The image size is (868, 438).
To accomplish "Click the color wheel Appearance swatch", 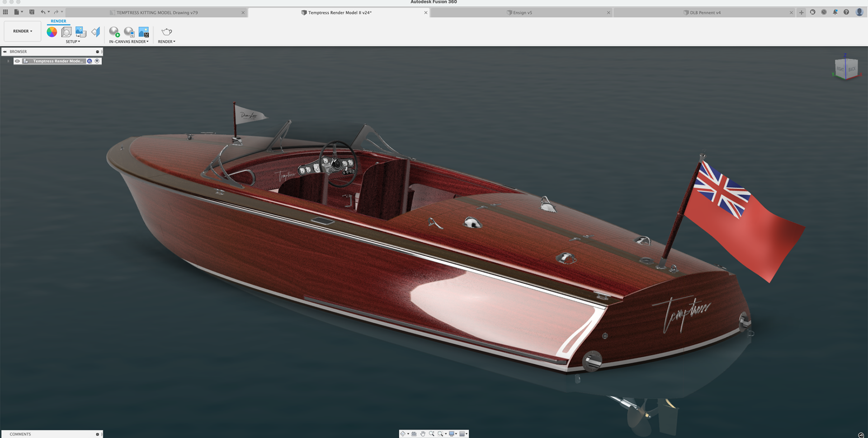I will click(x=52, y=32).
